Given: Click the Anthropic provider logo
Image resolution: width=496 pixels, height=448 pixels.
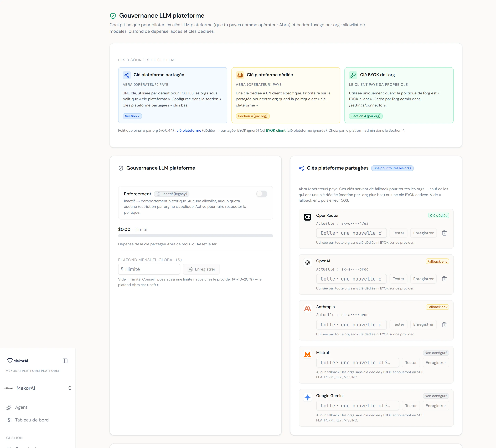Looking at the screenshot, I should [308, 308].
